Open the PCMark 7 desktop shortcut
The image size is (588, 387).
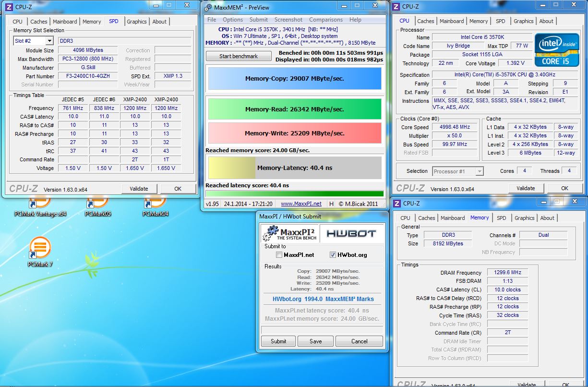coord(40,252)
